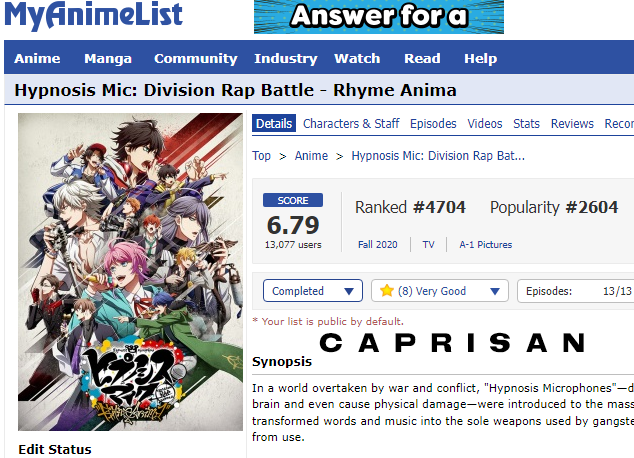Switch to the Videos tab
The width and height of the screenshot is (634, 458).
485,123
